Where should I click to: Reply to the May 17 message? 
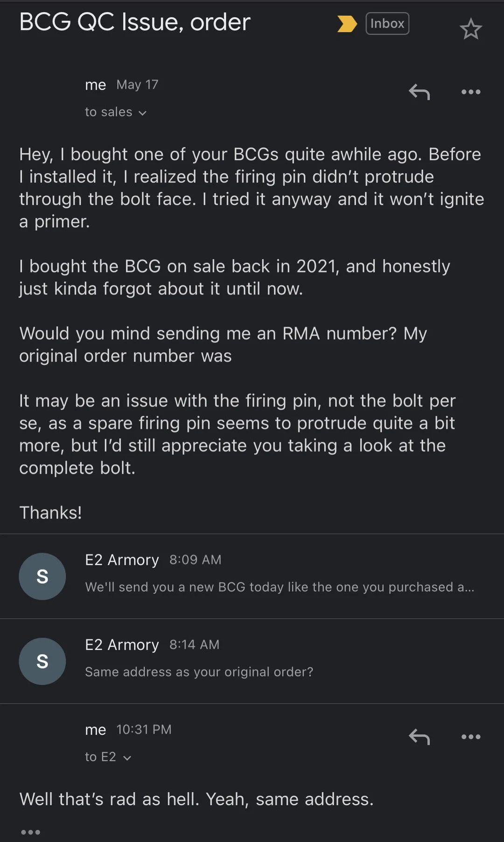click(419, 92)
